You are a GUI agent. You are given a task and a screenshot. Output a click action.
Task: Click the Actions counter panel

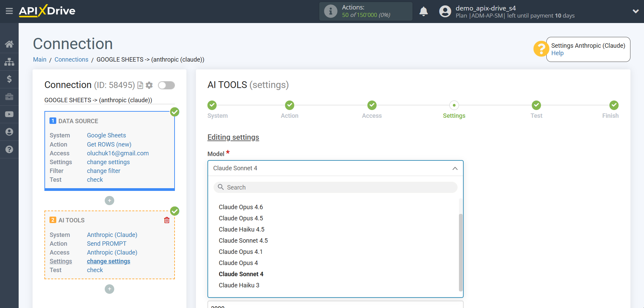[366, 11]
